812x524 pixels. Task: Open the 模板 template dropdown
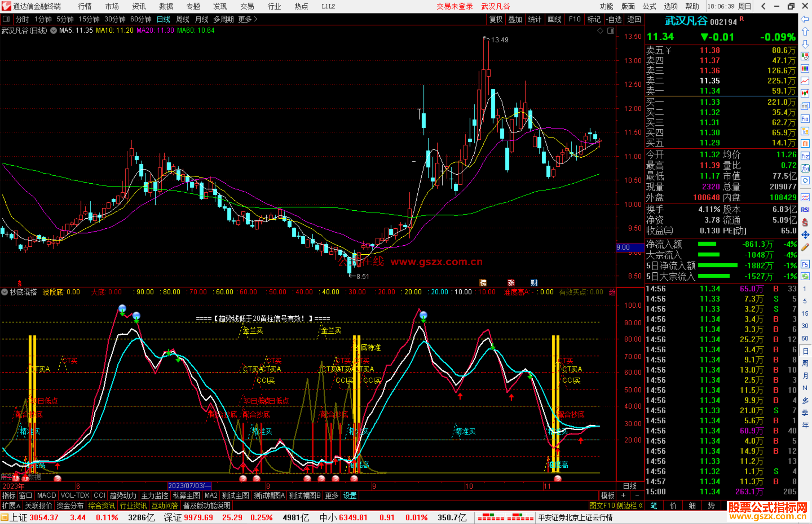pyautogui.click(x=607, y=495)
